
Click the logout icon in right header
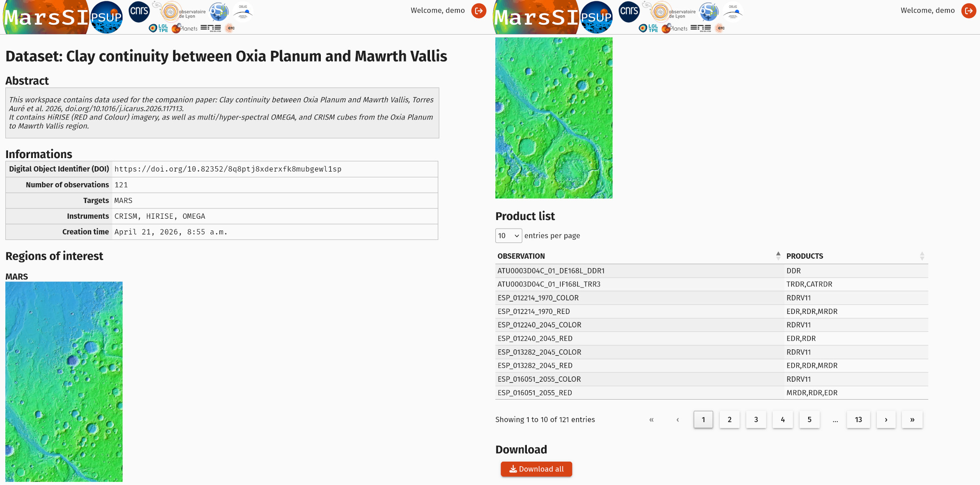coord(969,11)
